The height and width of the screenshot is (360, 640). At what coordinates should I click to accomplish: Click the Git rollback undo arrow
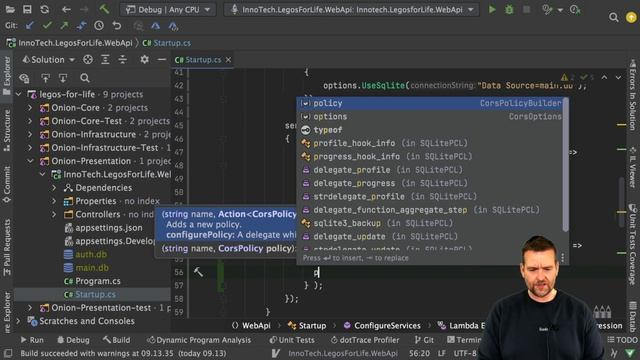pos(117,26)
